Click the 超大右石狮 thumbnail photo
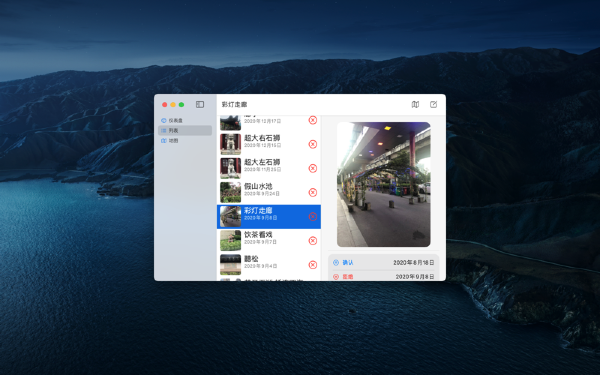This screenshot has height=375, width=600. pos(230,144)
